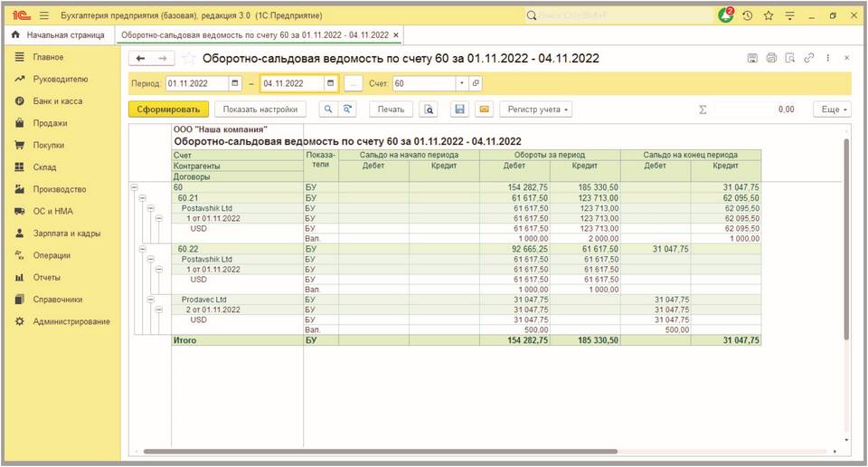Screen dimensions: 868x467
Task: Expand the Регистр учета dropdown
Action: pyautogui.click(x=537, y=110)
